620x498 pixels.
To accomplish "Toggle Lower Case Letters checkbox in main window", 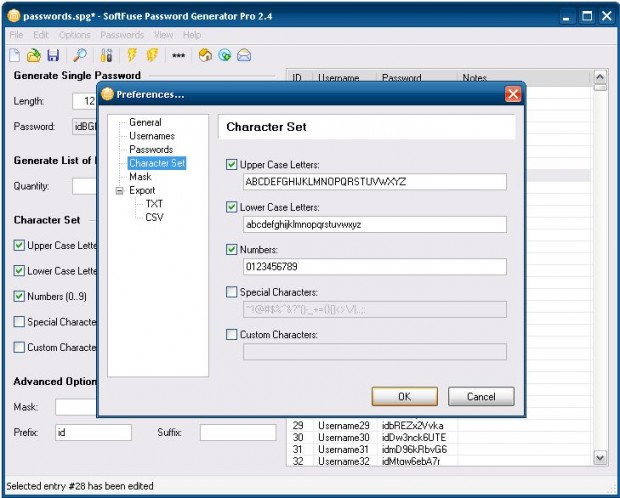I will click(x=19, y=271).
